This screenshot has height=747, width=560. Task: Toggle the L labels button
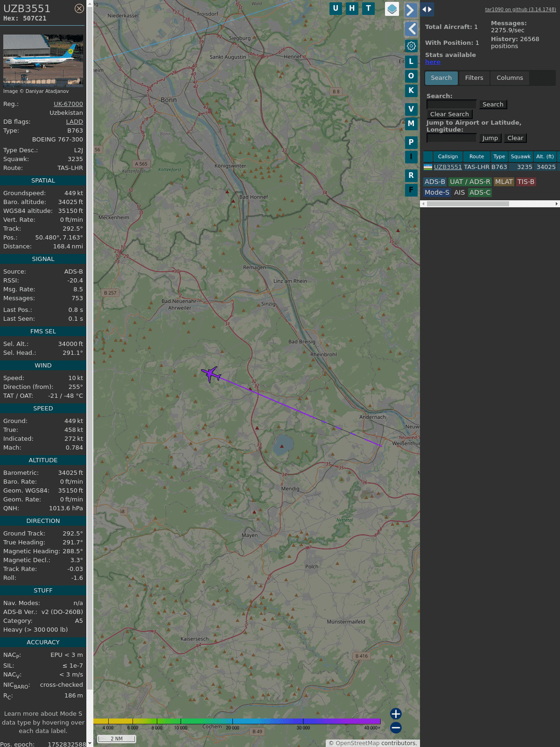point(411,61)
